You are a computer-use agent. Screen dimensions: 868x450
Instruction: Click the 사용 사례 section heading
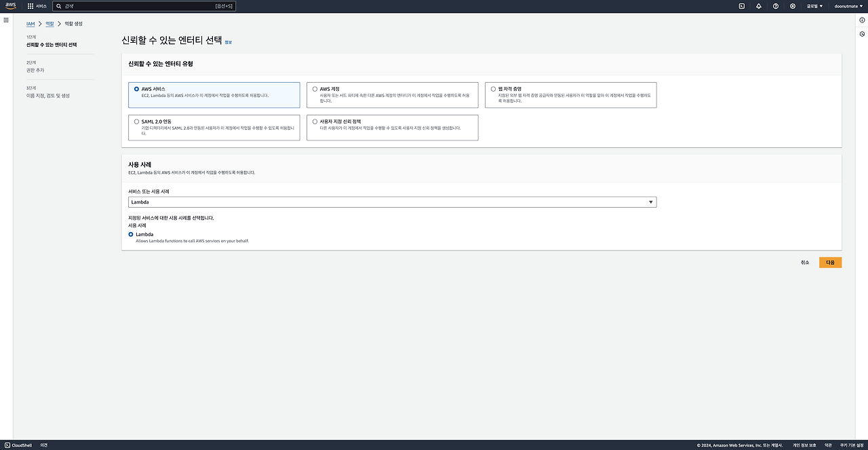tap(140, 164)
